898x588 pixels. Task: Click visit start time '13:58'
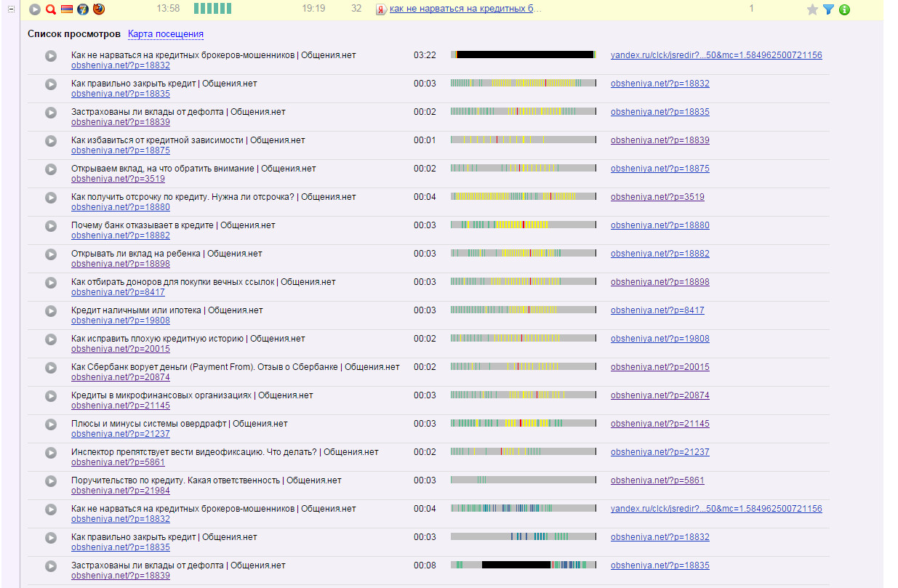[x=168, y=9]
